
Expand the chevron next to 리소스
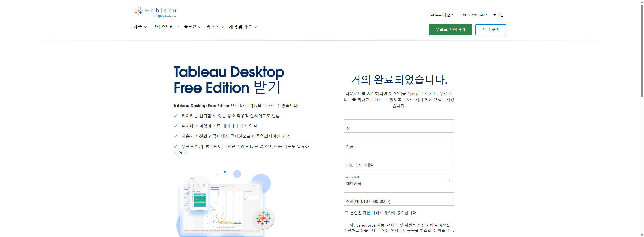click(222, 27)
